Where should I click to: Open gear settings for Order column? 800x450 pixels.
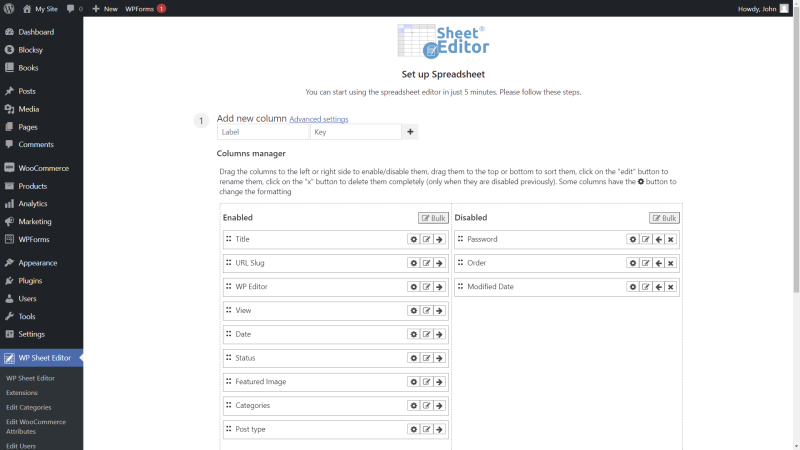point(633,263)
